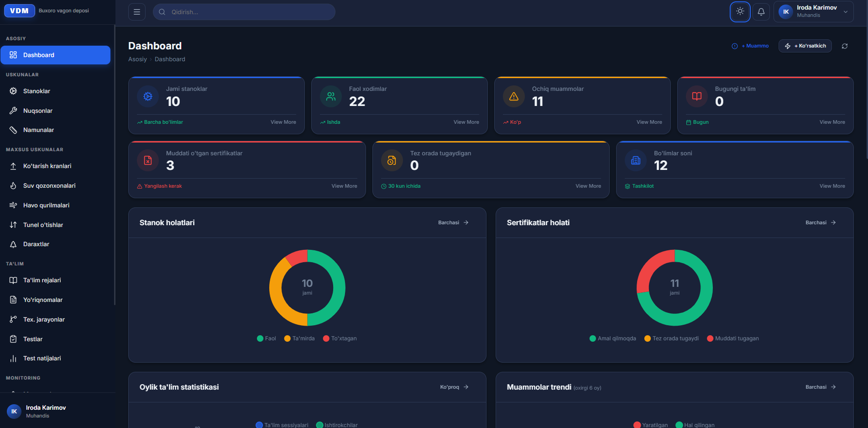Click the sidebar vertical scrollbar

[115, 164]
